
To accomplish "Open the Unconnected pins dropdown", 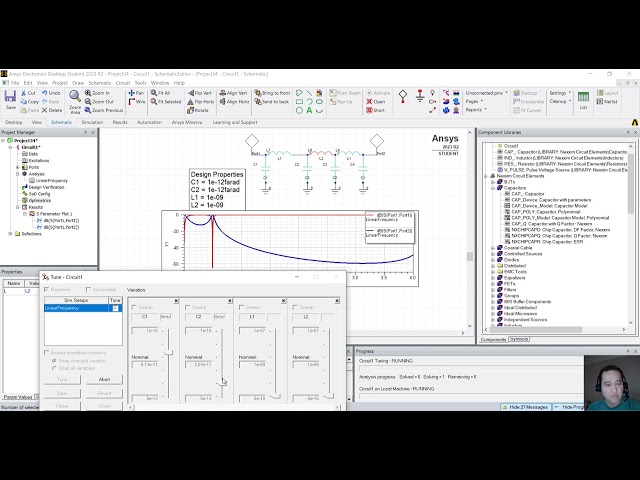I will click(x=487, y=93).
